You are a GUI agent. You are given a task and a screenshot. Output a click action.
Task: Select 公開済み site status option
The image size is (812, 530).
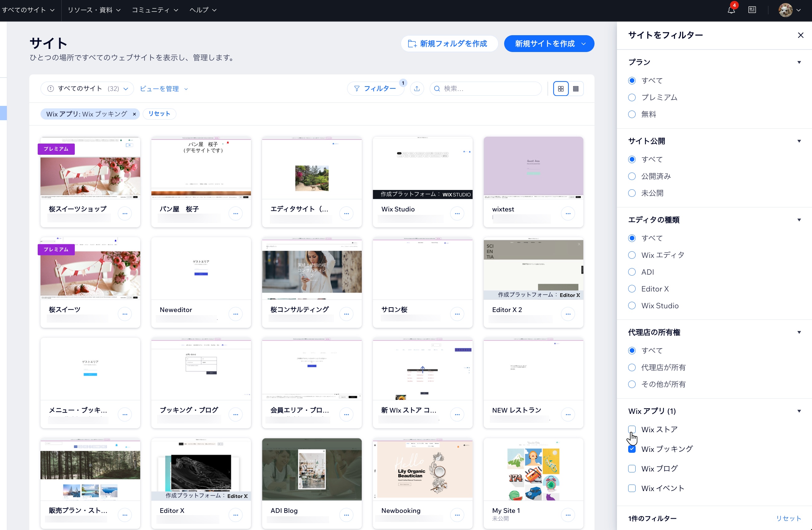click(x=632, y=176)
